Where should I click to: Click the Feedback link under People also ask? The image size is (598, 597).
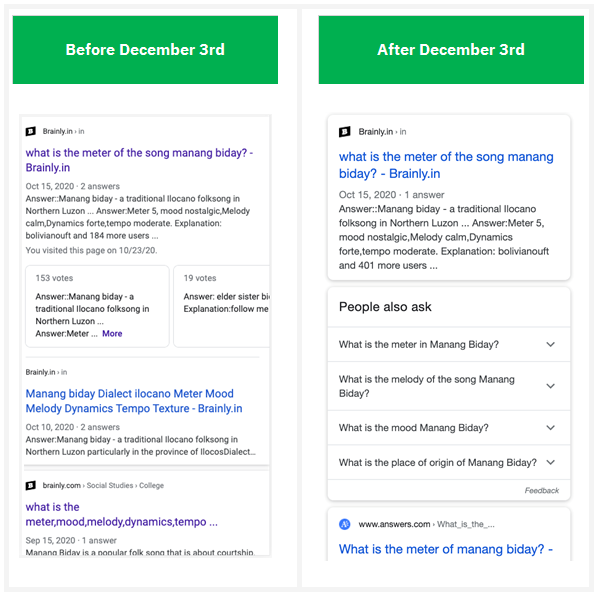click(x=542, y=490)
